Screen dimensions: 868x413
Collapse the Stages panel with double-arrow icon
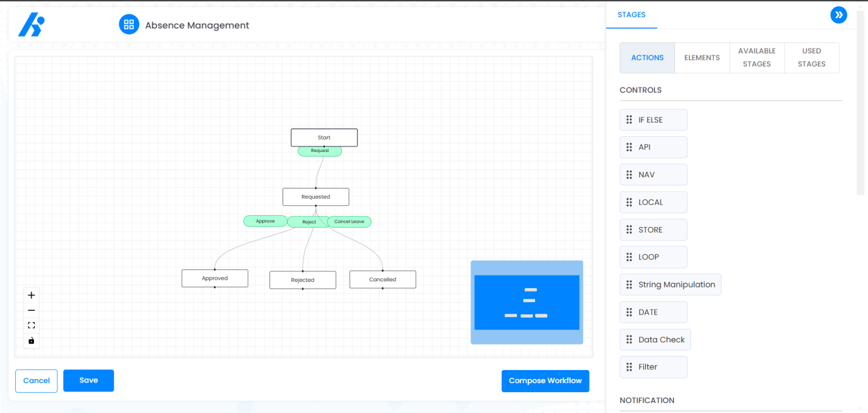(x=839, y=15)
